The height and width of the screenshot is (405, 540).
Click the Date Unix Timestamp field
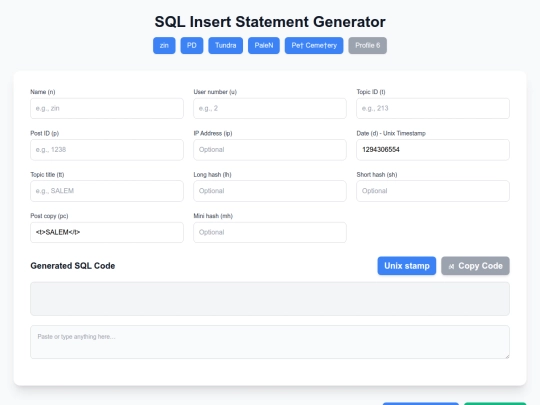pos(433,150)
